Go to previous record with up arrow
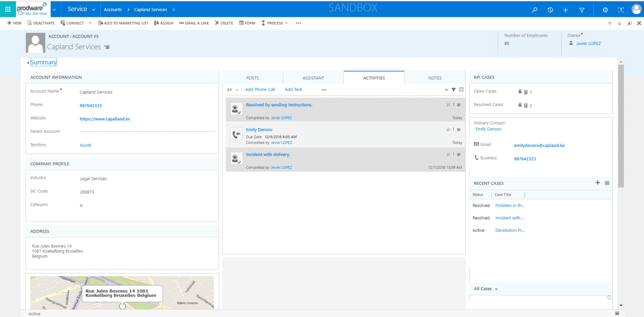Image resolution: width=644 pixels, height=317 pixels. coord(610,23)
